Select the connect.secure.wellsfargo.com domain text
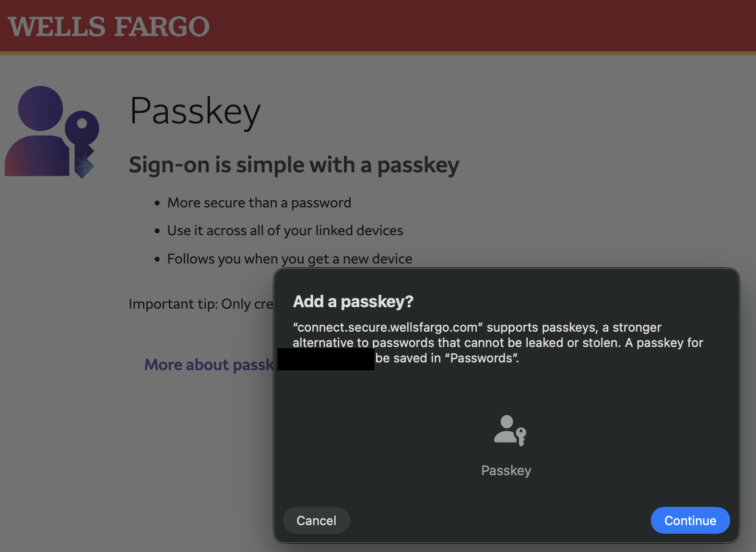756x552 pixels. [386, 327]
